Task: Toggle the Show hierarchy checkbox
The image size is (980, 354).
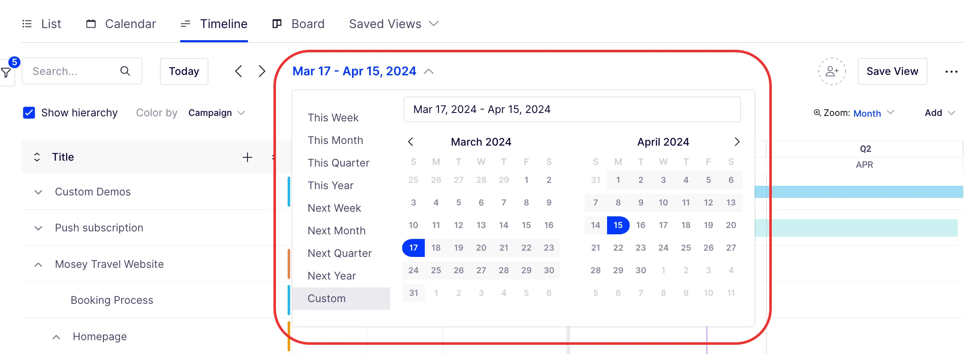Action: (x=29, y=113)
